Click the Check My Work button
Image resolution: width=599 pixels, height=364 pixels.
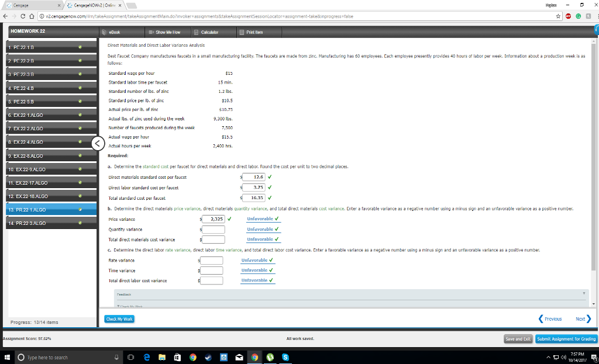[x=119, y=318]
